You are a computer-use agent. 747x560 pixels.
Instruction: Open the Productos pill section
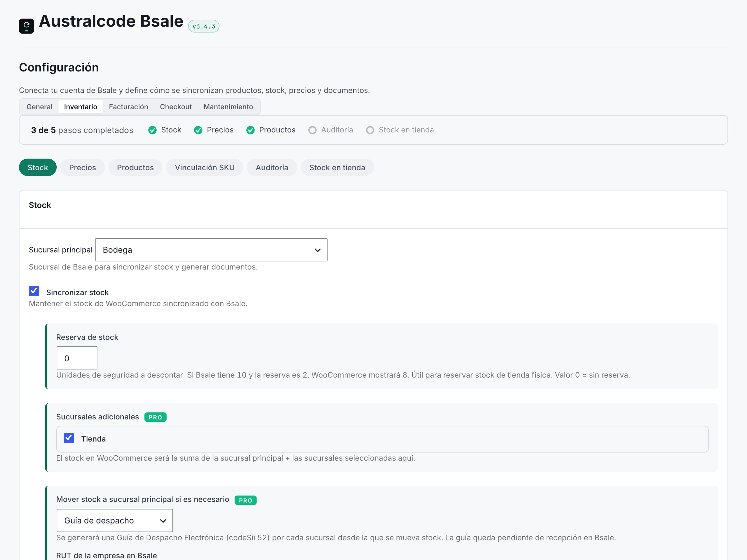click(135, 167)
